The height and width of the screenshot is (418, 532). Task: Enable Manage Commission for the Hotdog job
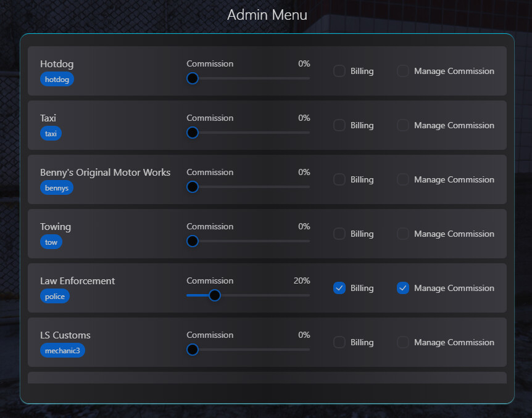coord(403,71)
